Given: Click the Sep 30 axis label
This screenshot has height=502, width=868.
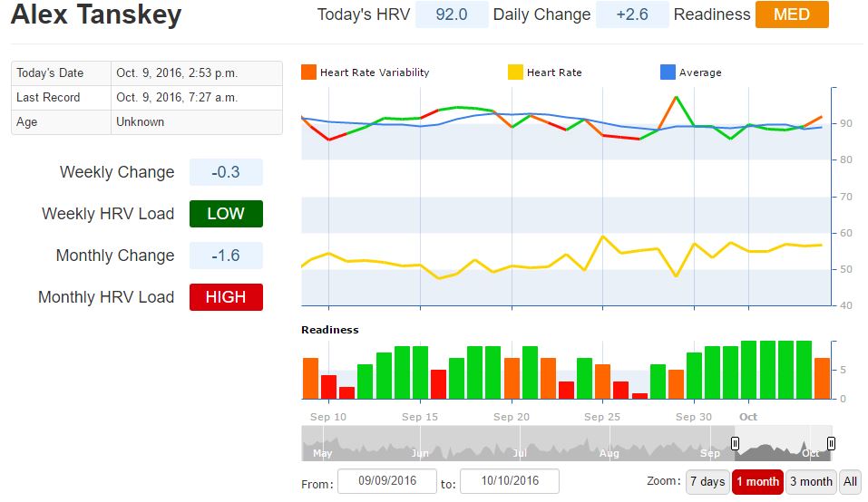Looking at the screenshot, I should click(694, 417).
